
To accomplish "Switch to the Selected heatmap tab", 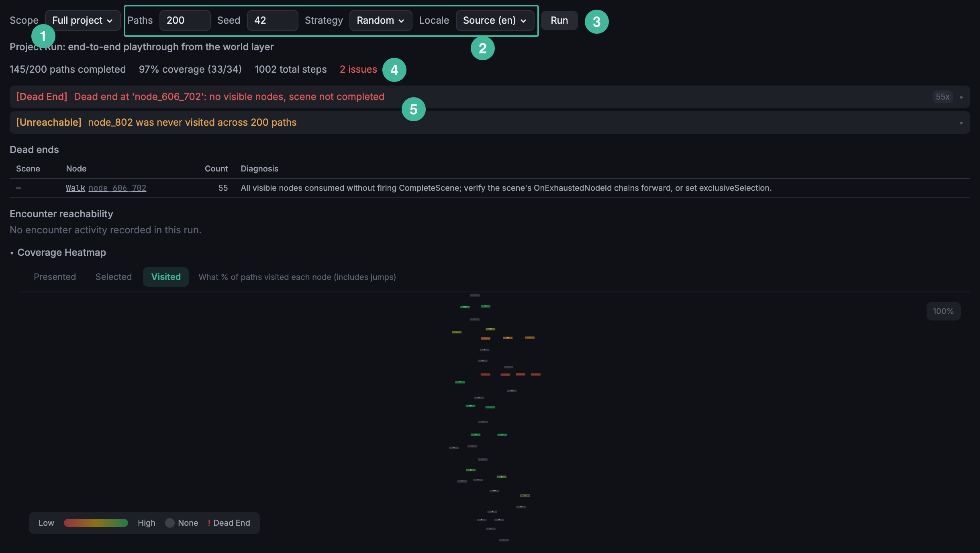I will 114,277.
